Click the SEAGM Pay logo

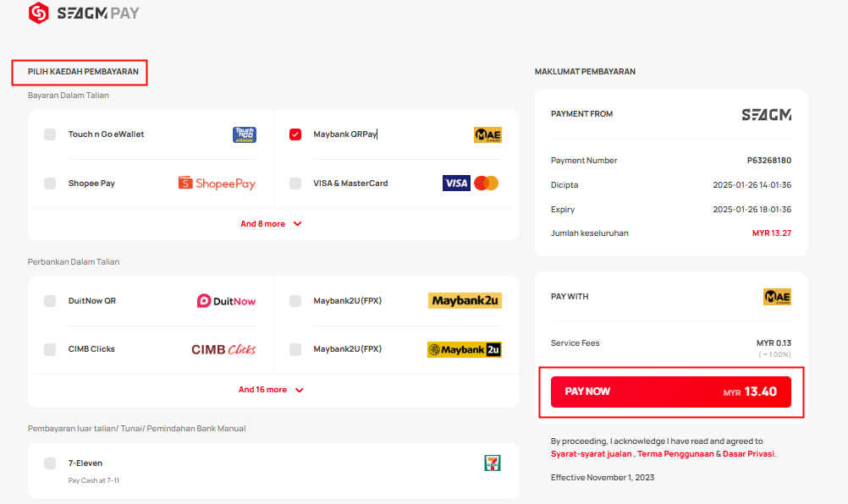coord(84,13)
